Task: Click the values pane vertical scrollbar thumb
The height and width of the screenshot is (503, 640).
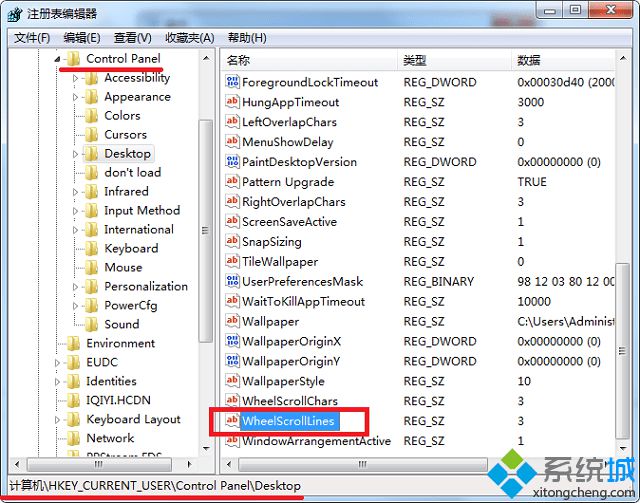Action: (x=622, y=351)
